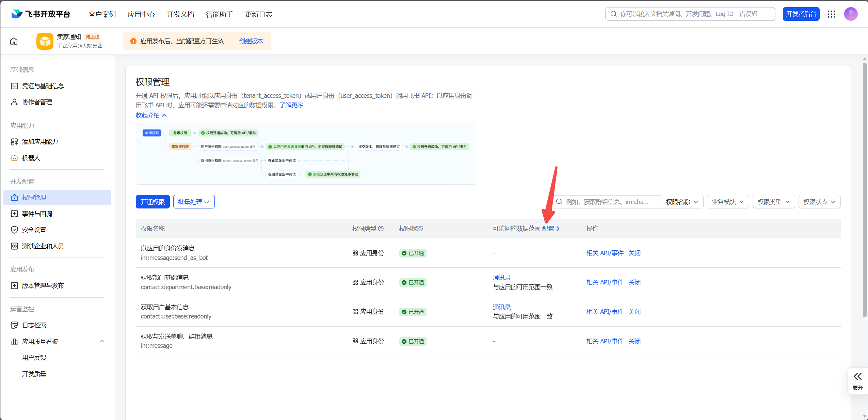Click the 事件与回调 icon
This screenshot has height=420, width=868.
14,214
